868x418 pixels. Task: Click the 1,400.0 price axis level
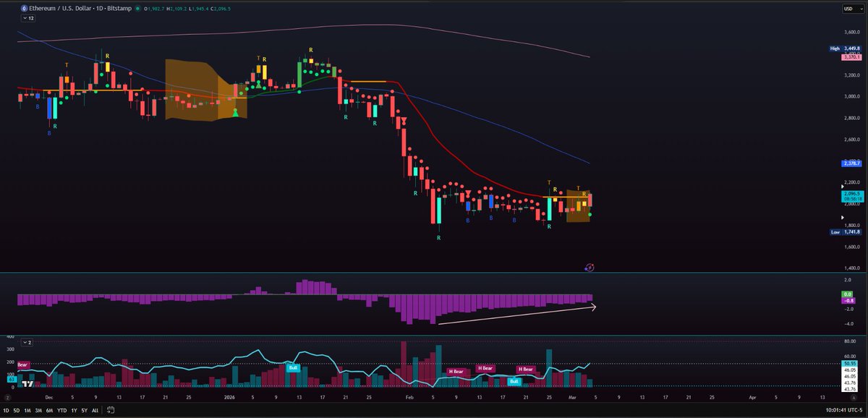[x=851, y=268]
